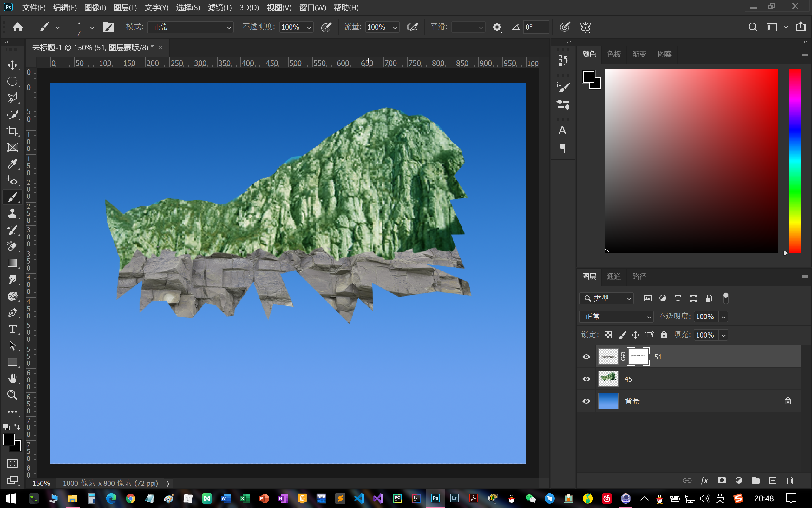The width and height of the screenshot is (812, 508).
Task: Click the Delete layer trash icon
Action: (790, 480)
